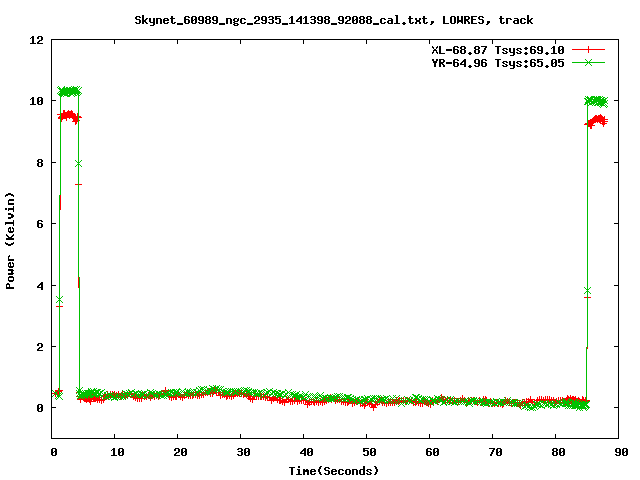
Task: Click the red calibration plateau at the start
Action: point(68,116)
